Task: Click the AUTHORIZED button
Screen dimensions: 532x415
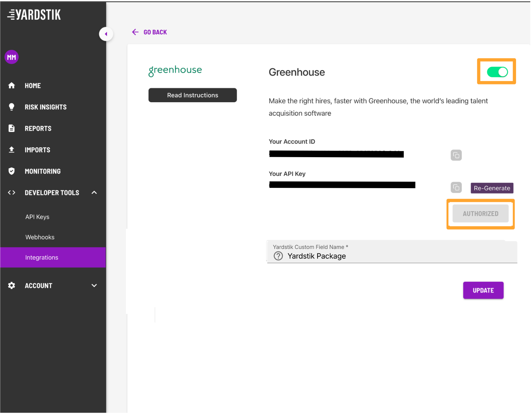Action: pyautogui.click(x=481, y=214)
